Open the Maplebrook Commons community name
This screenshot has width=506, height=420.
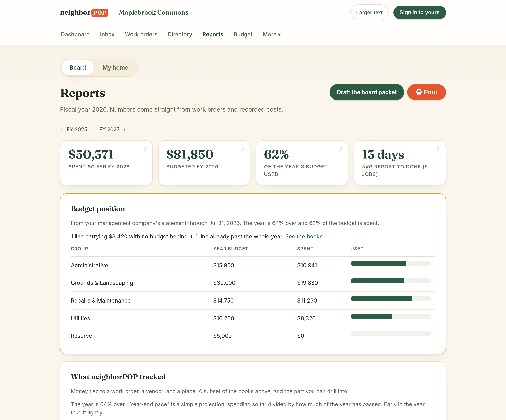tap(154, 12)
